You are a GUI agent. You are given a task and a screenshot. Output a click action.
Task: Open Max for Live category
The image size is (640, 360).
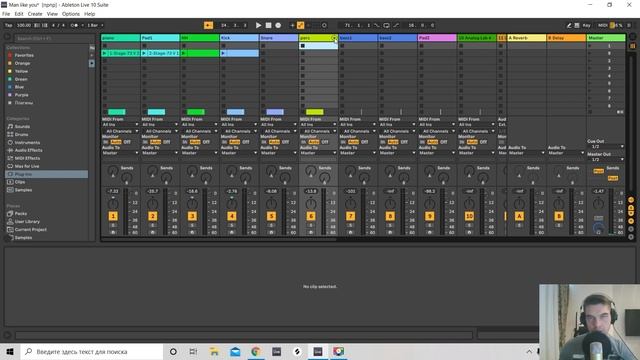(27, 166)
